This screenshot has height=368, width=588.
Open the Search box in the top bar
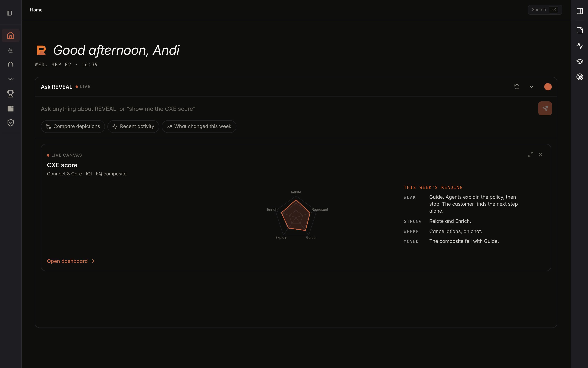coord(545,10)
